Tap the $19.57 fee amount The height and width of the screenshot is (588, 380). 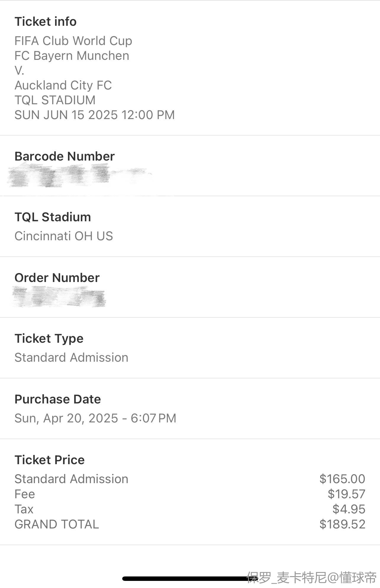[347, 494]
